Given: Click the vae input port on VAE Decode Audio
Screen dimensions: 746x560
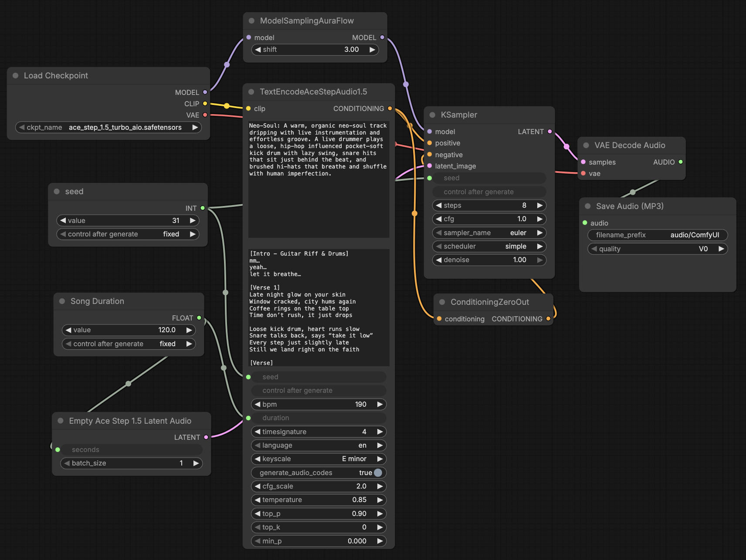Looking at the screenshot, I should click(583, 173).
